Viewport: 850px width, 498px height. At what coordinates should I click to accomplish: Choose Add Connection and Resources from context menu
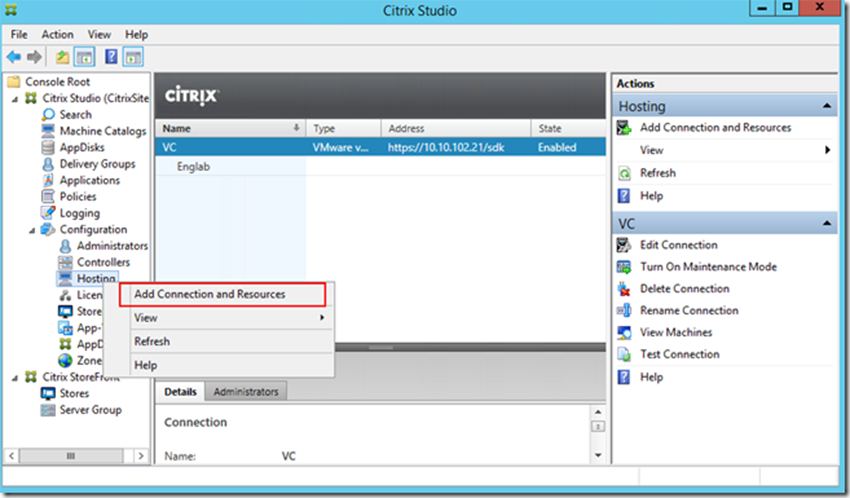click(209, 294)
